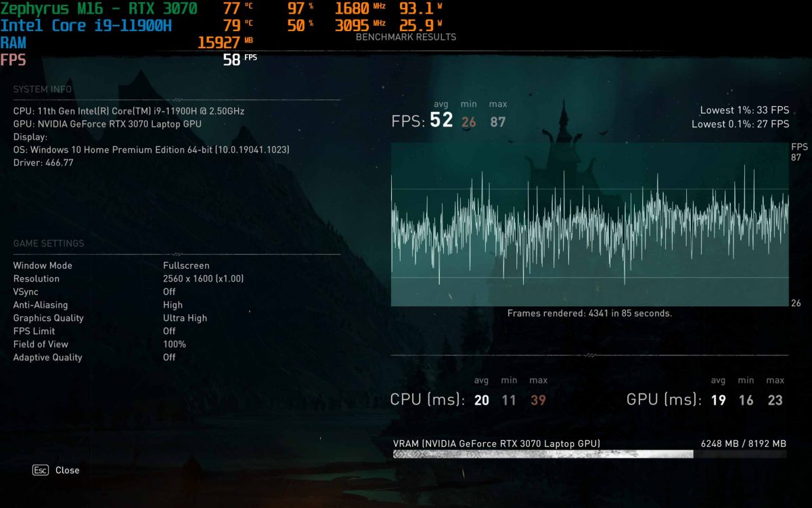Click the FPS frame-time graph
The height and width of the screenshot is (508, 812).
point(589,224)
